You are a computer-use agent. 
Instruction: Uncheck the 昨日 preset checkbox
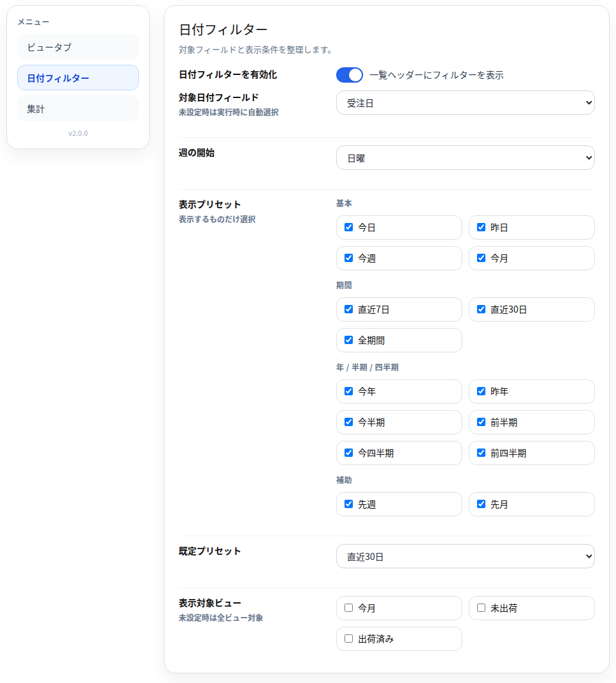point(481,227)
